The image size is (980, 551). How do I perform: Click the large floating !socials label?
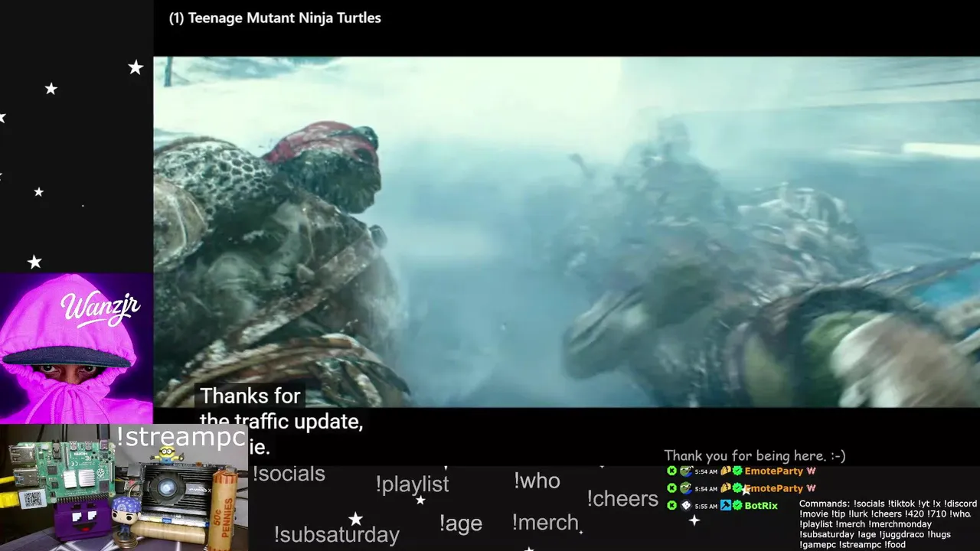(x=289, y=474)
